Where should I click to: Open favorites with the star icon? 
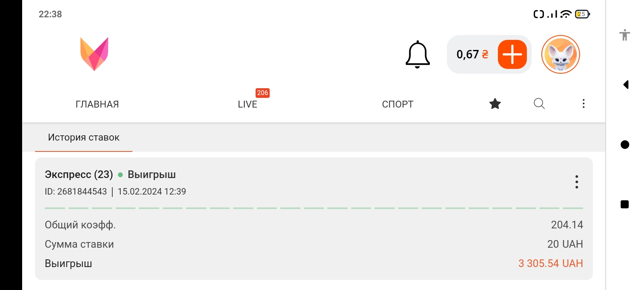(495, 104)
